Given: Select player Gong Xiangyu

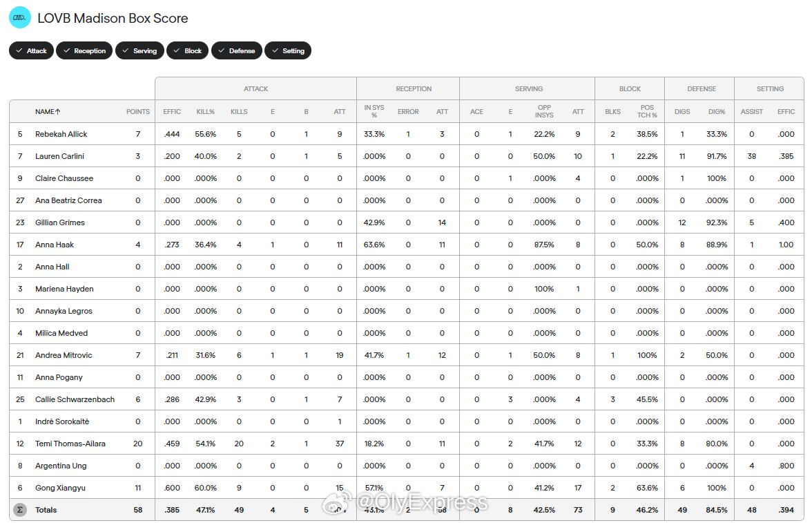Looking at the screenshot, I should click(60, 488).
